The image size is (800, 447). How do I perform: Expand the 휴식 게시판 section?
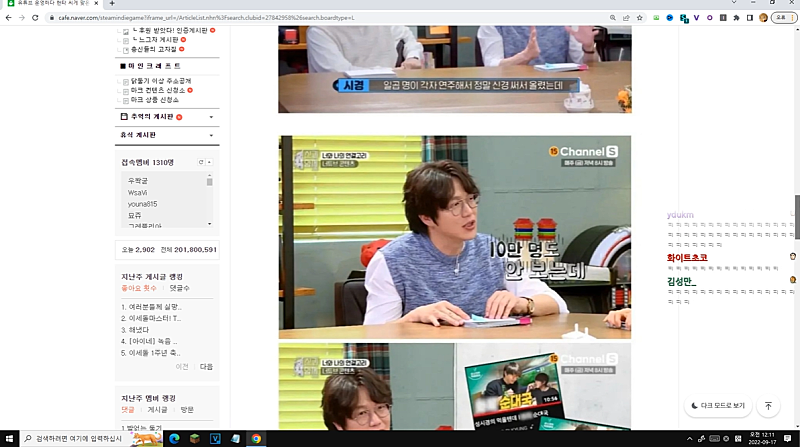point(211,135)
